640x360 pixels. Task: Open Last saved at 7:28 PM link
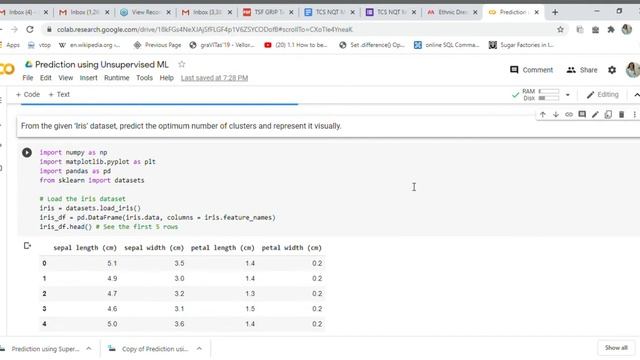pos(214,78)
